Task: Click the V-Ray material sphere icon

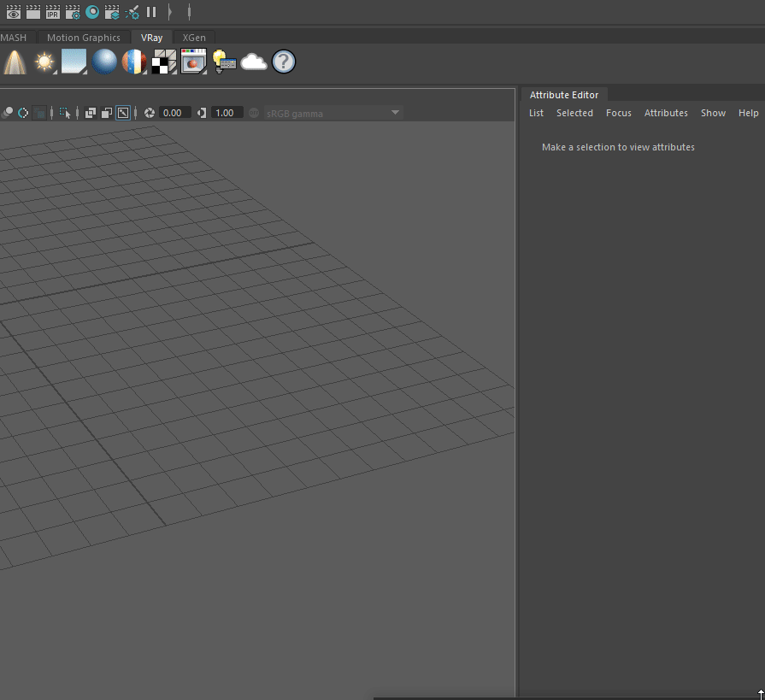Action: (x=134, y=62)
